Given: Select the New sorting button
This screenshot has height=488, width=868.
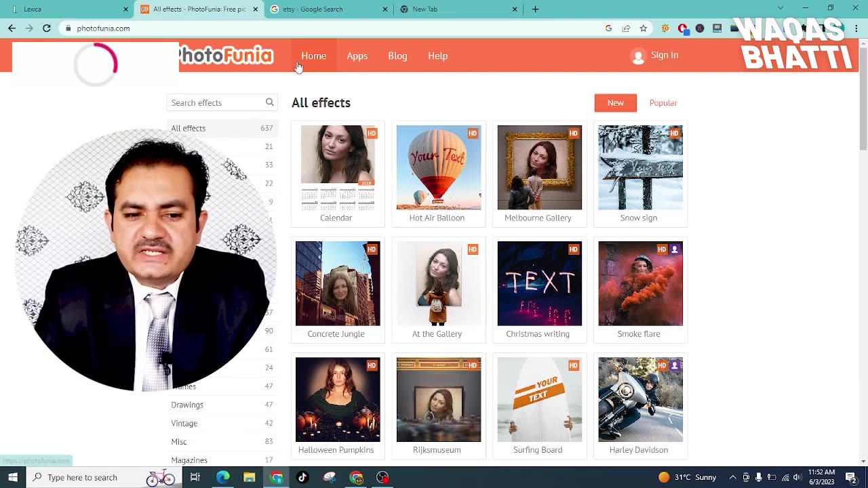Looking at the screenshot, I should [x=615, y=103].
